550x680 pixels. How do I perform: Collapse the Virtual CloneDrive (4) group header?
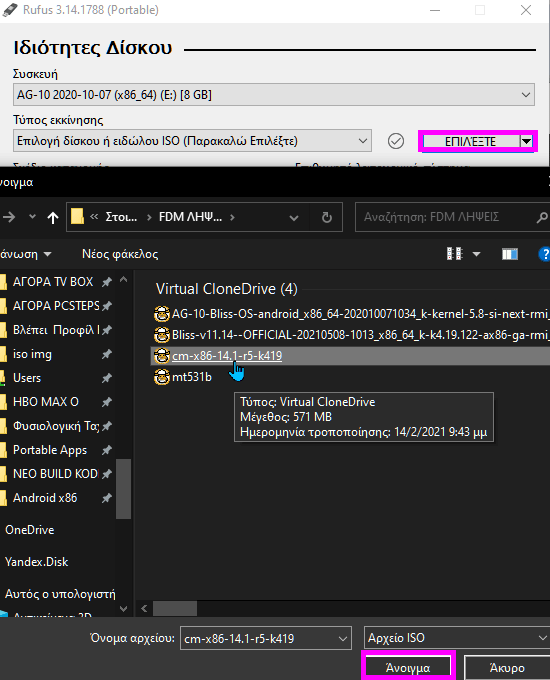pos(226,289)
